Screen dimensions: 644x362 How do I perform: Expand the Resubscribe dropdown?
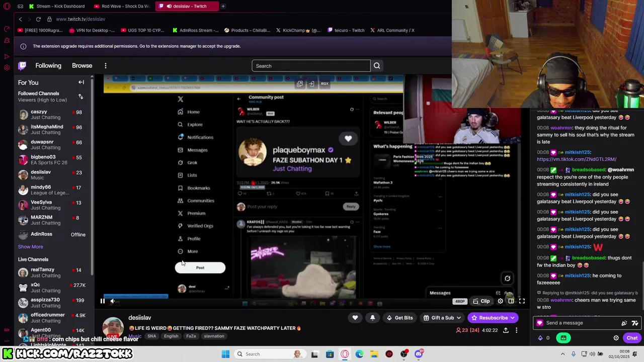pos(493,318)
